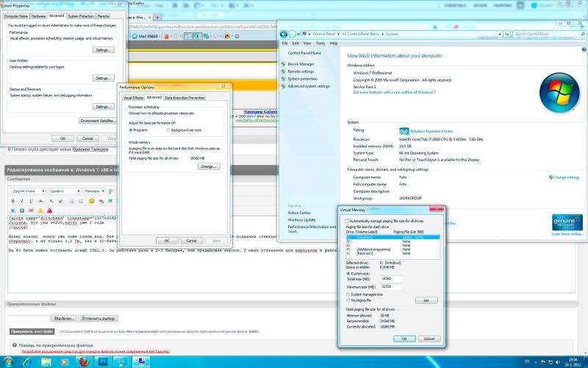Open the File menu in System window

pyautogui.click(x=285, y=43)
